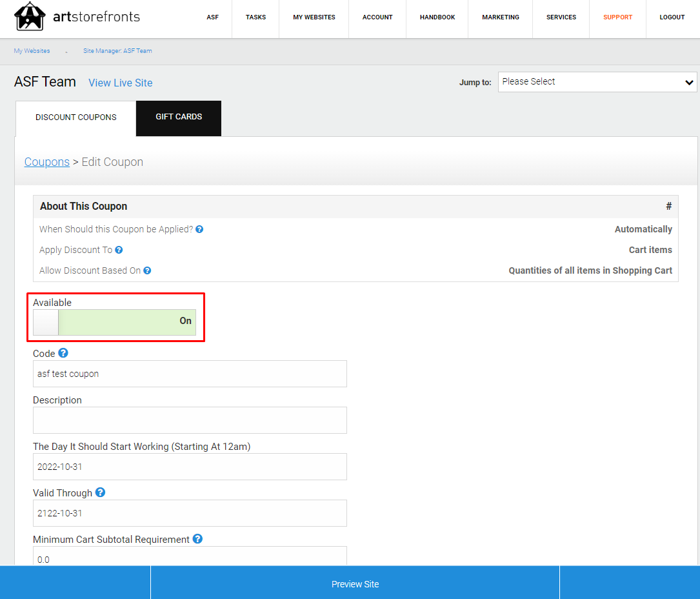The image size is (700, 599).
Task: Open help for 'When Should this Coupon be Applied?'
Action: click(x=199, y=229)
